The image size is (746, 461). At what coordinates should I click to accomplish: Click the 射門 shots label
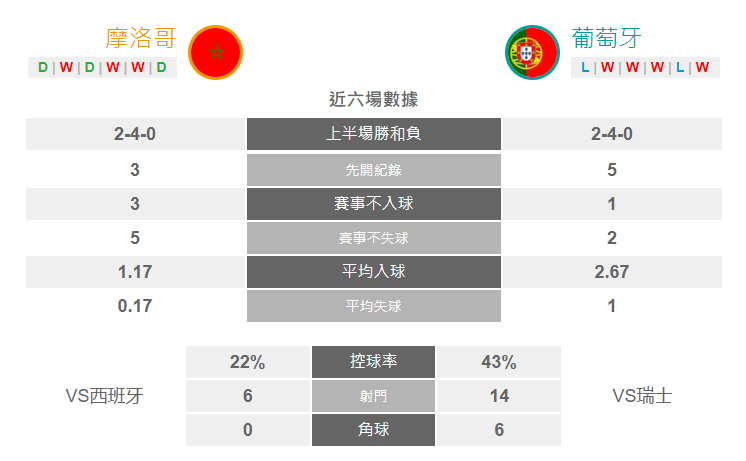pyautogui.click(x=373, y=396)
